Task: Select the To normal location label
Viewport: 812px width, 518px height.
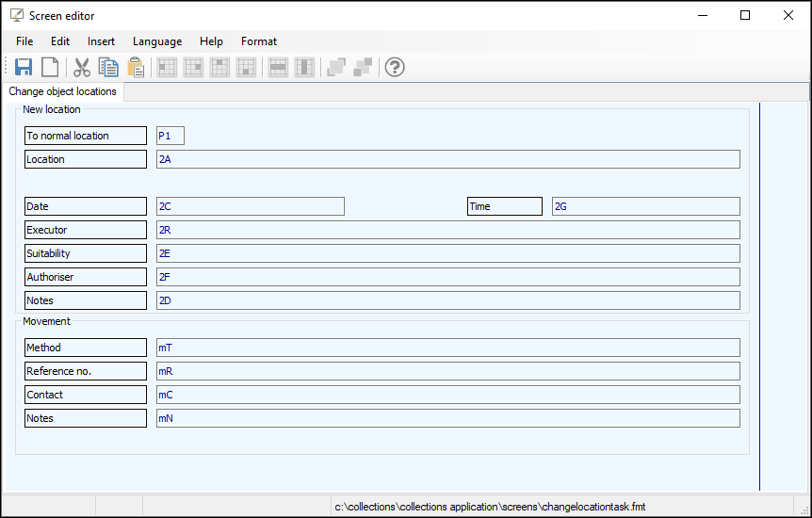Action: coord(86,136)
